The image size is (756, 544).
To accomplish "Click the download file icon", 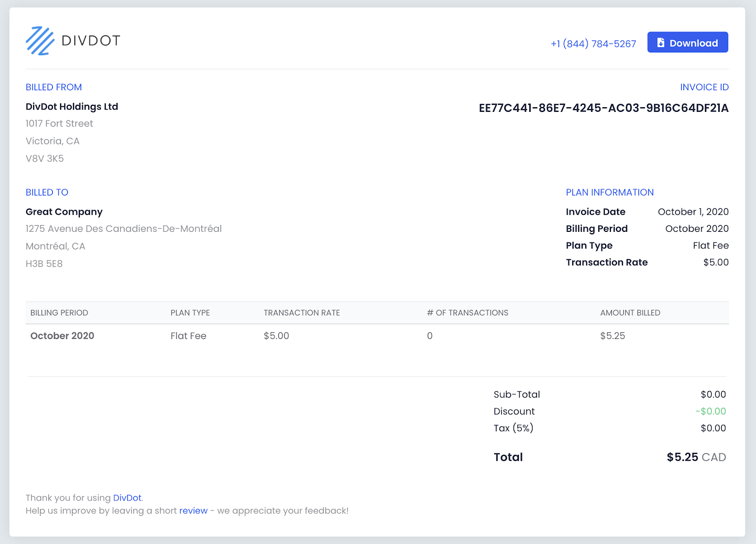I will 661,43.
